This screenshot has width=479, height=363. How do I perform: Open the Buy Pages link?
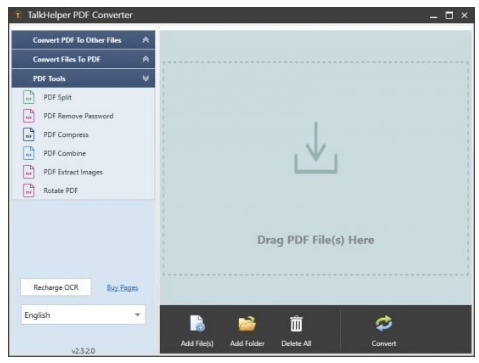tap(122, 288)
